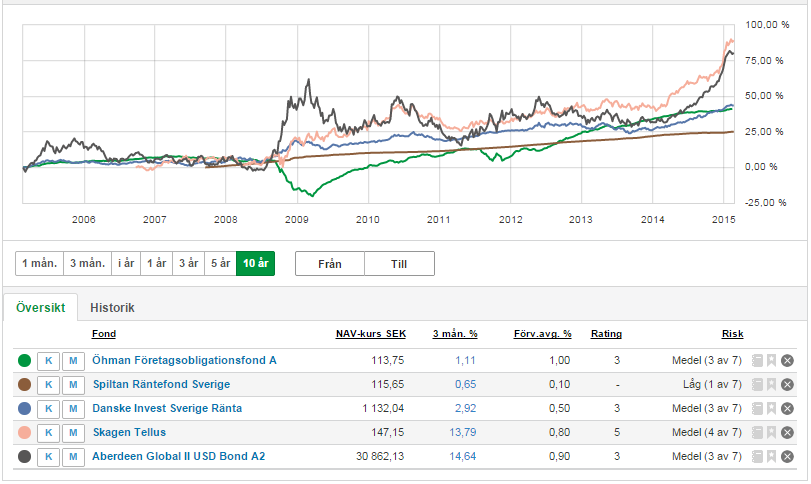
Task: Click green color dot for Öhman fund
Action: [25, 361]
